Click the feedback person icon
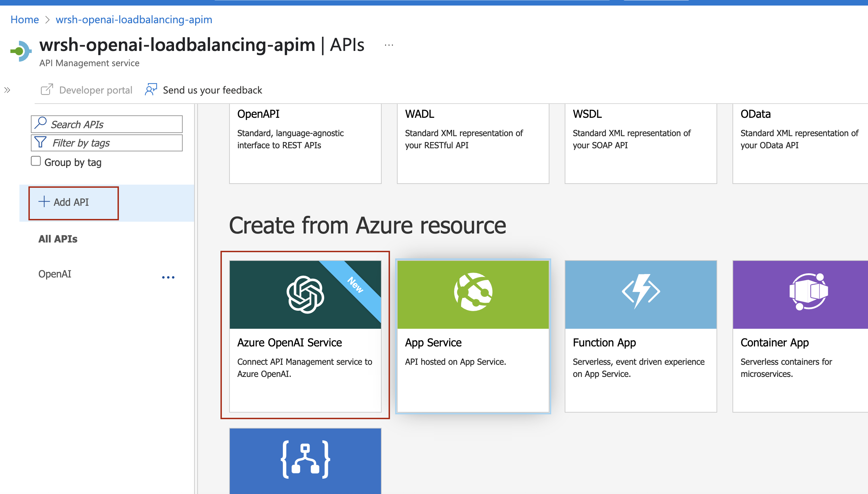Screen dimensions: 868x494 (x=151, y=89)
